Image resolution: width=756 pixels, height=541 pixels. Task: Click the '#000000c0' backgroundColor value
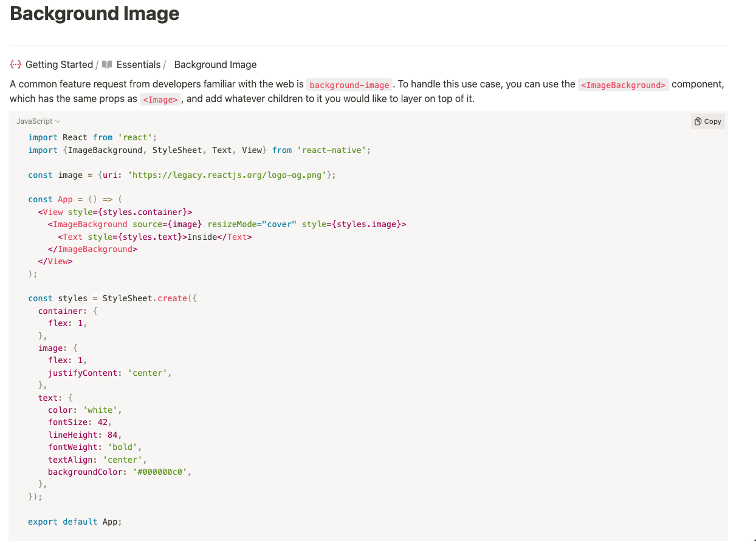[162, 472]
